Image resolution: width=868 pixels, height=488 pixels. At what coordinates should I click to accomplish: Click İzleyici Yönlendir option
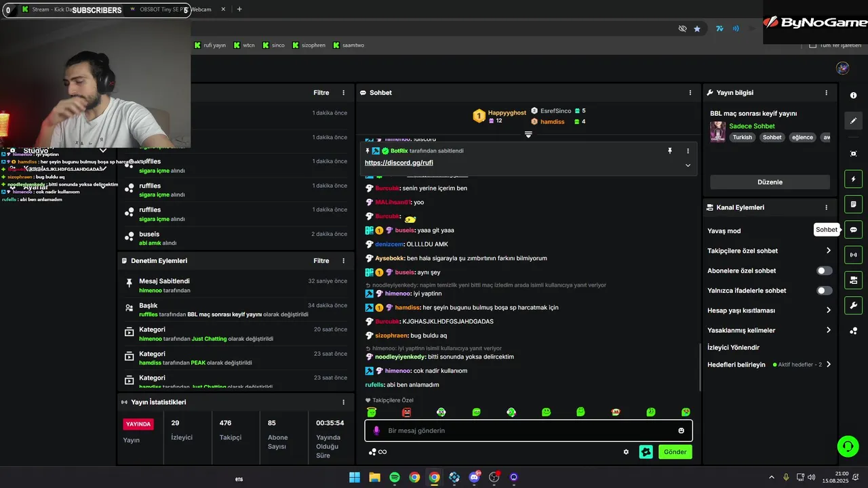click(733, 348)
